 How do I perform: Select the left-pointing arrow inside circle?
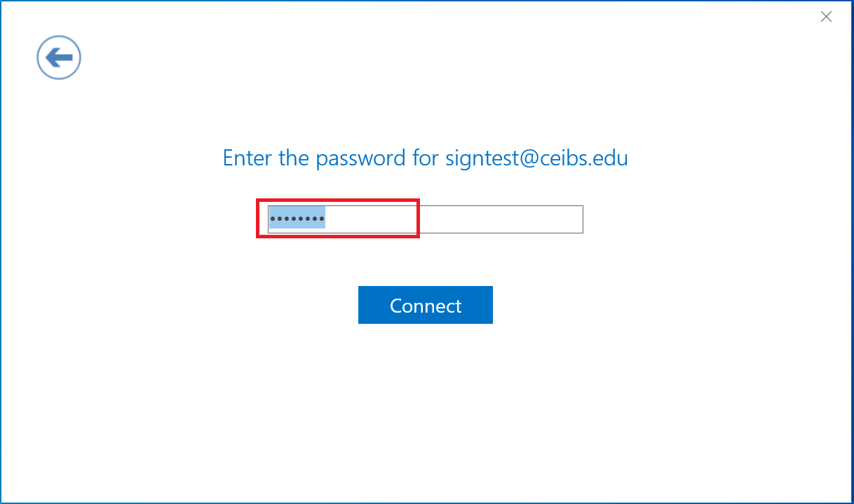[x=59, y=57]
